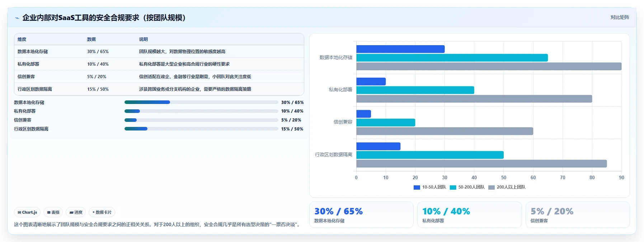Click the 15% / 50% table value

[98, 89]
